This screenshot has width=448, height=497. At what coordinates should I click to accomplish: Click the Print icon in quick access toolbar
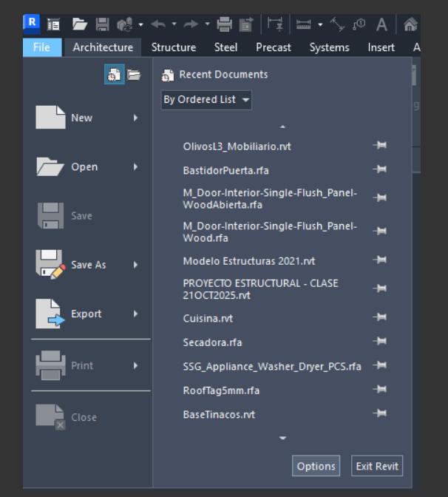pyautogui.click(x=224, y=24)
